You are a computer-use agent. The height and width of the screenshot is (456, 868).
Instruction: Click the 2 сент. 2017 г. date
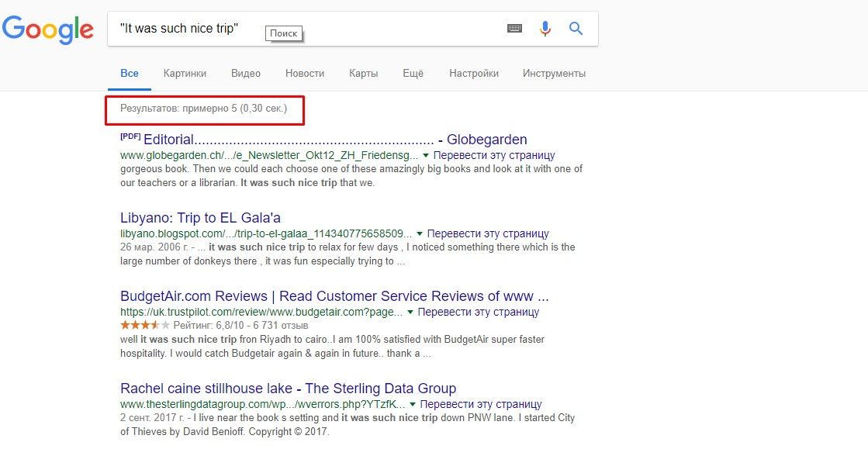tap(152, 418)
